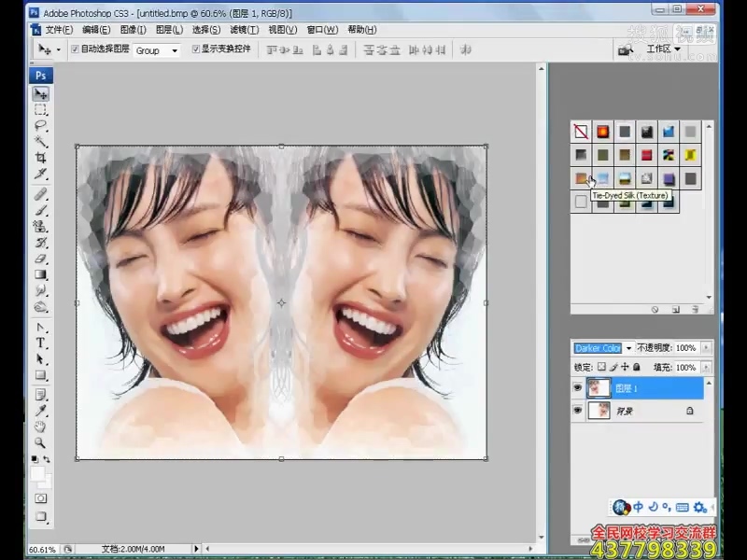Image resolution: width=747 pixels, height=560 pixels.
Task: Select the Move tool in toolbox
Action: [41, 94]
